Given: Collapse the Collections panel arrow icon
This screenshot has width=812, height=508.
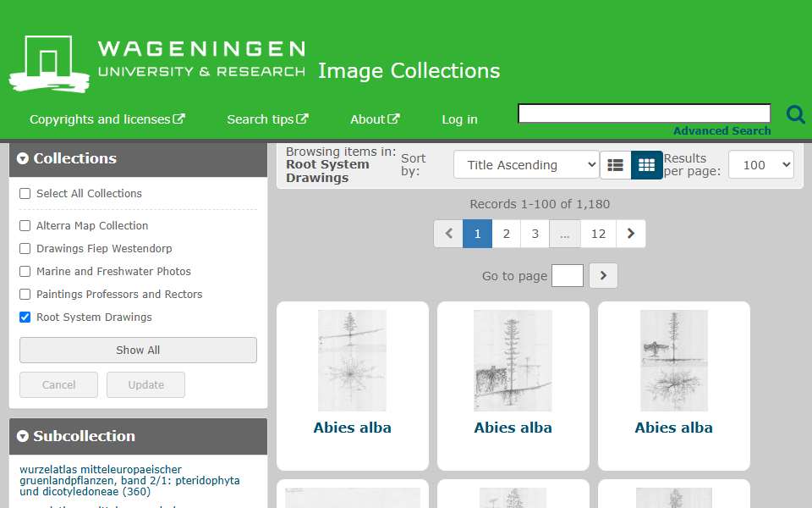Looking at the screenshot, I should pyautogui.click(x=22, y=158).
